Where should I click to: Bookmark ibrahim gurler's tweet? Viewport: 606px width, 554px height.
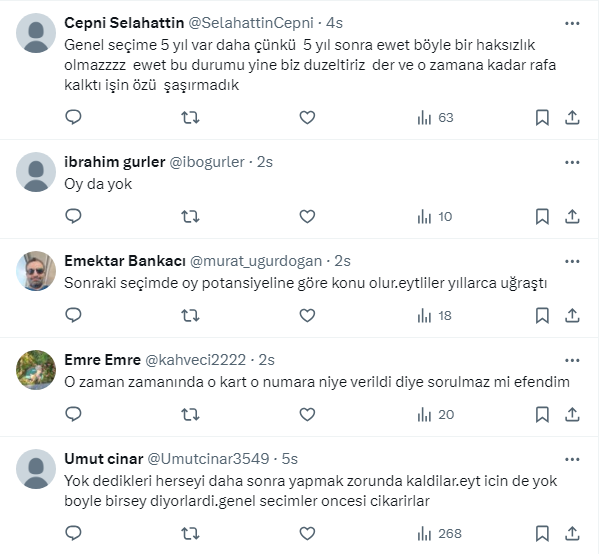pos(541,216)
